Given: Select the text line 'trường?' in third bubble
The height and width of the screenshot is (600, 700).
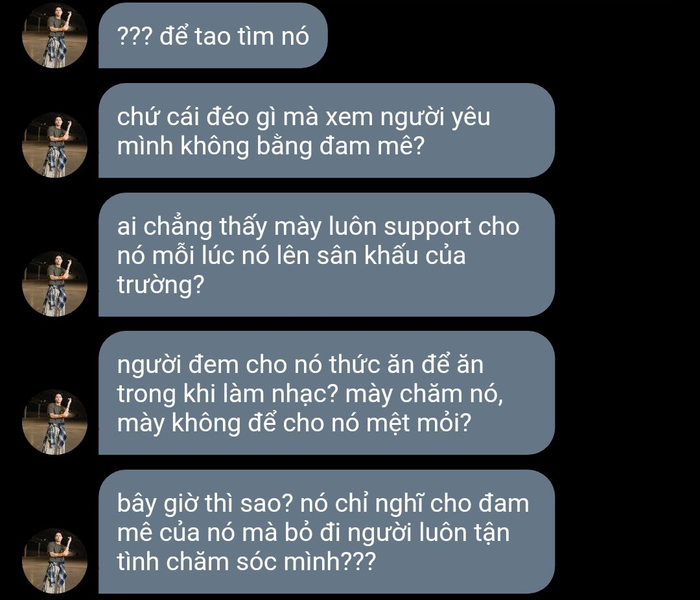Looking at the screenshot, I should coord(160,285).
